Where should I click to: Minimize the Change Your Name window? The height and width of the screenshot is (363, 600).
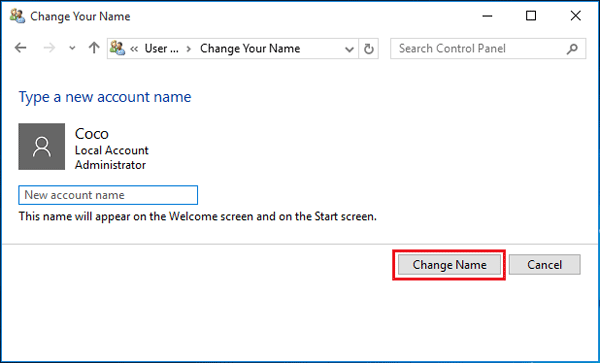click(x=487, y=16)
